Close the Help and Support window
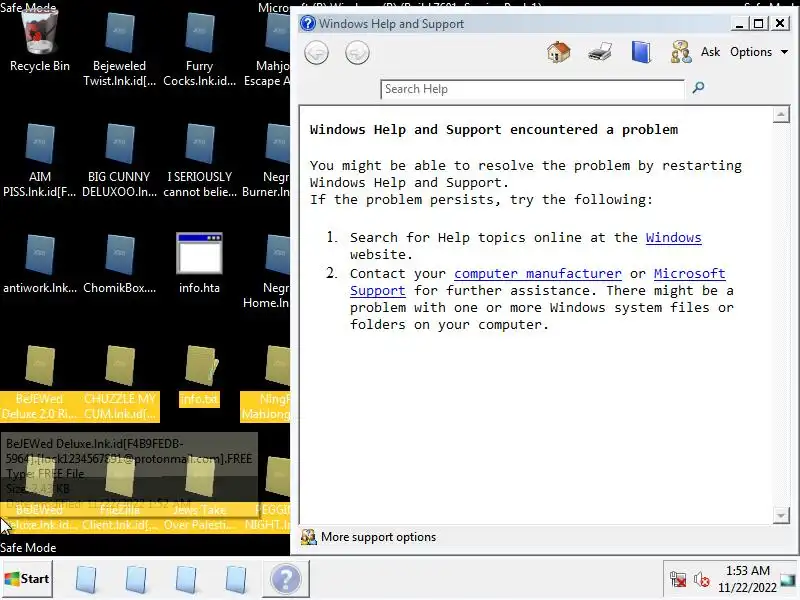The height and width of the screenshot is (600, 800). 780,23
